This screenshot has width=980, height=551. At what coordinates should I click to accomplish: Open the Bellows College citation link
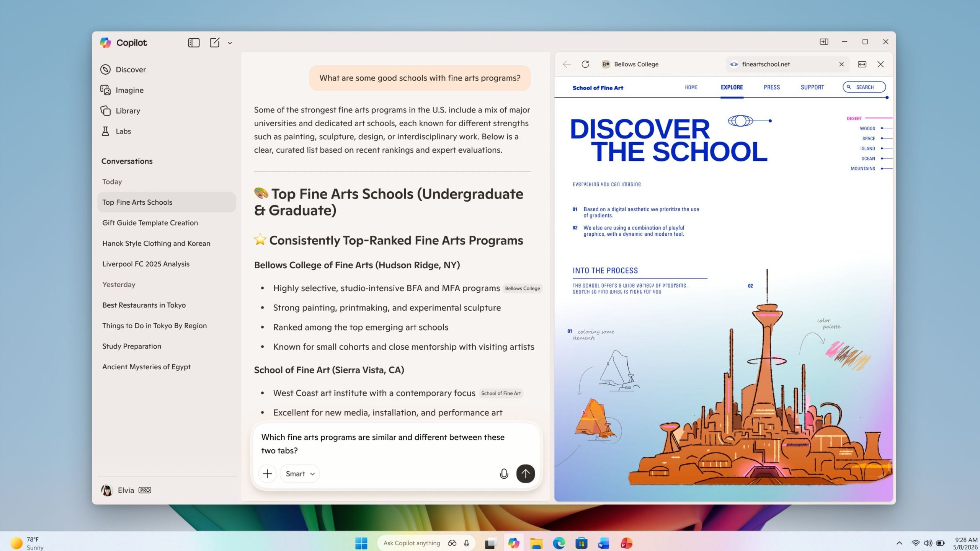pos(523,288)
